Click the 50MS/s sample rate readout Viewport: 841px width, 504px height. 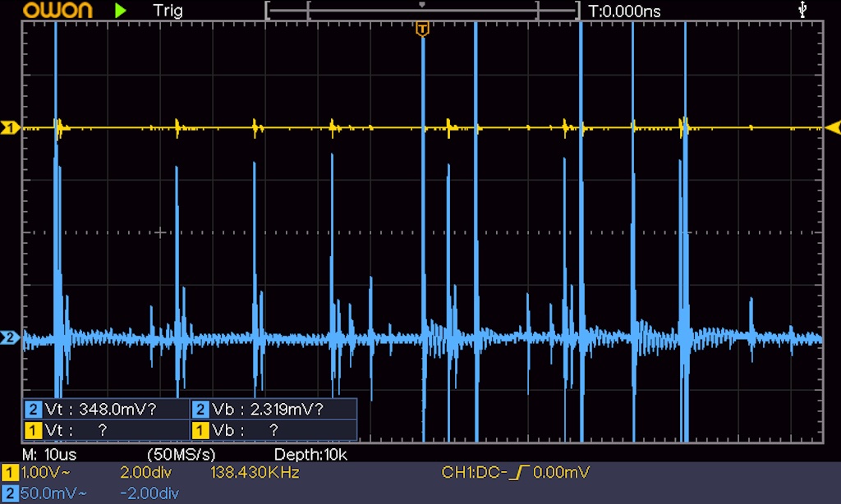click(182, 455)
